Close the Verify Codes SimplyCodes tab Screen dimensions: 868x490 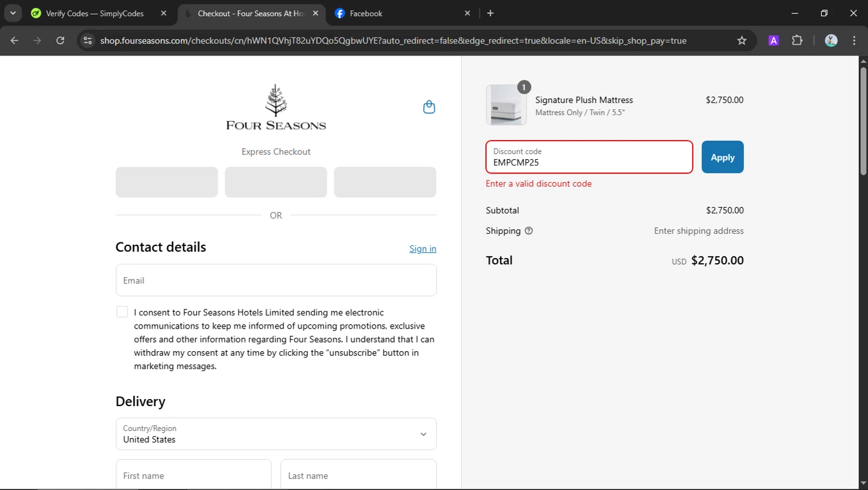pos(164,13)
